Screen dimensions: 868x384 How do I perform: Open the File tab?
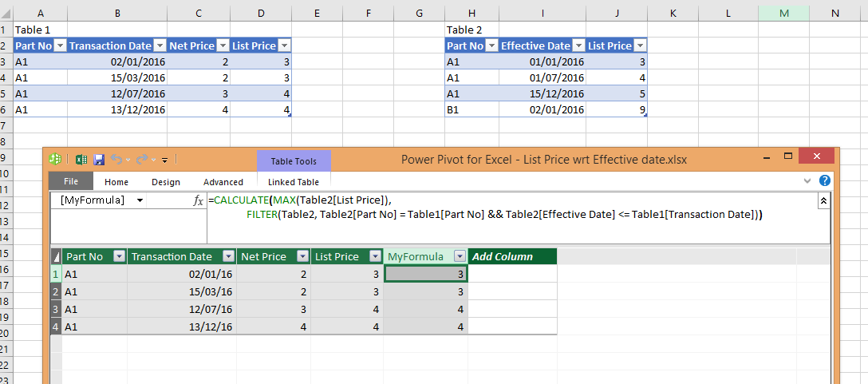click(x=71, y=181)
